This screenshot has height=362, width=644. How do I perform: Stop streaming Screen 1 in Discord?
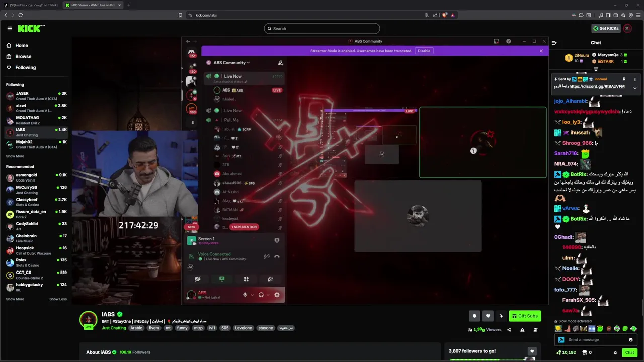click(277, 240)
